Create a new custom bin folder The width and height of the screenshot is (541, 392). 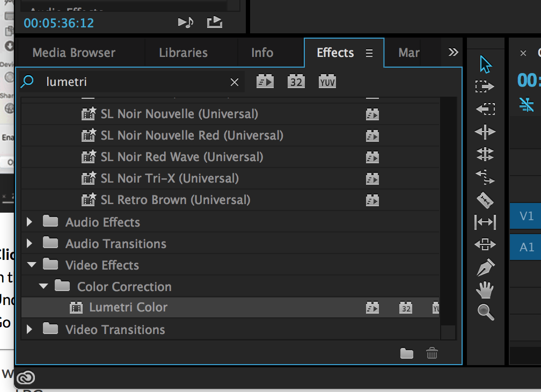pyautogui.click(x=407, y=353)
